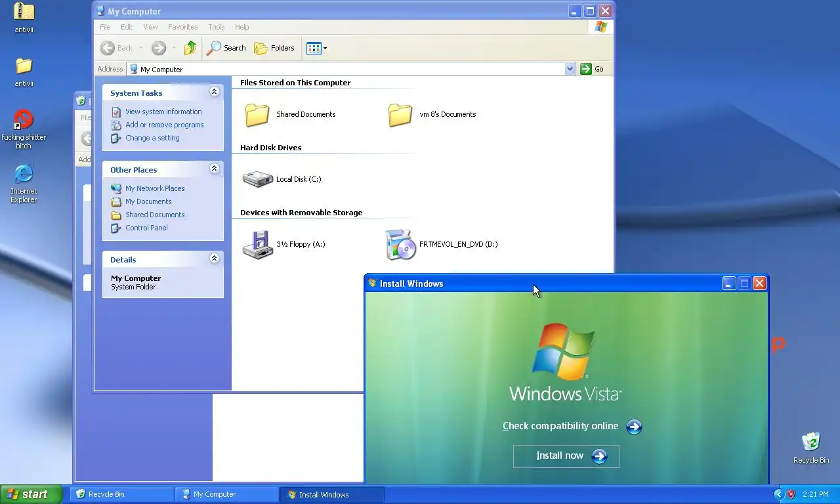Maximize the My Computer window
840x504 pixels.
tap(590, 11)
